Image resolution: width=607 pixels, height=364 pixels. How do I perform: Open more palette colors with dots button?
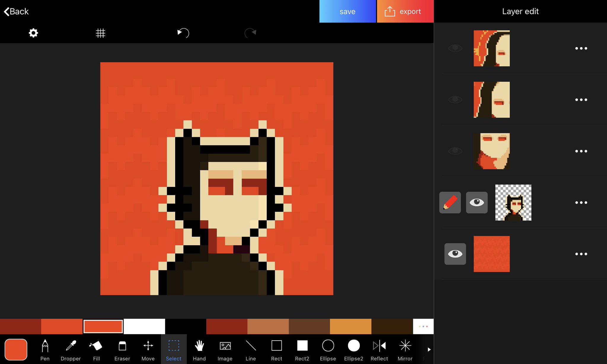pyautogui.click(x=423, y=326)
